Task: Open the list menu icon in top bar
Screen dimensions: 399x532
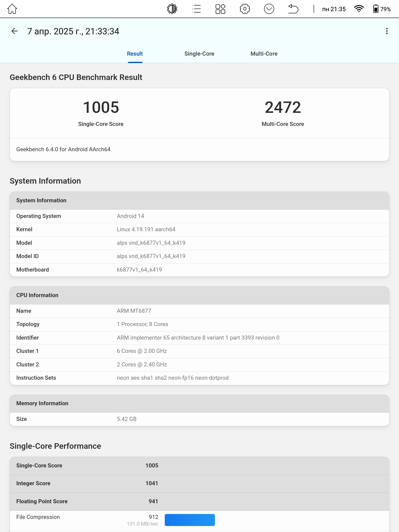Action: coord(196,9)
